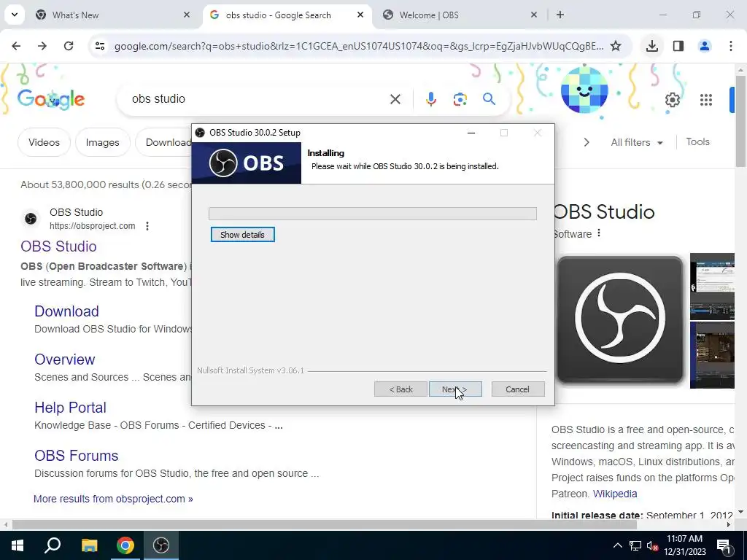Open Windows taskbar search

point(53,545)
